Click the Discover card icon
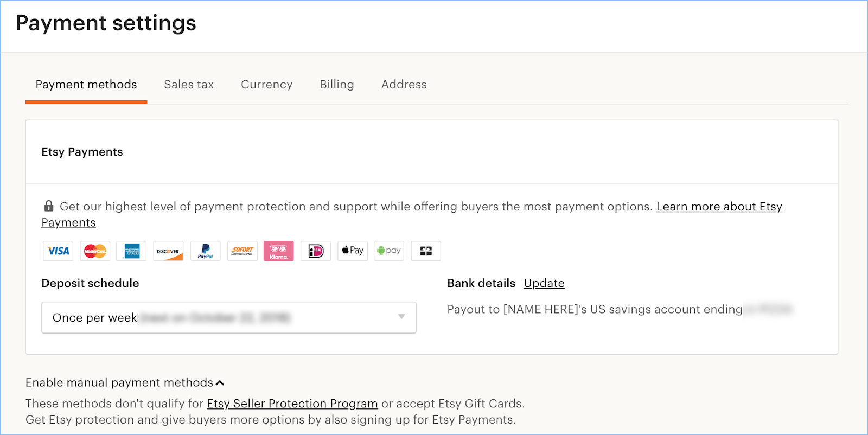The height and width of the screenshot is (435, 868). click(168, 251)
